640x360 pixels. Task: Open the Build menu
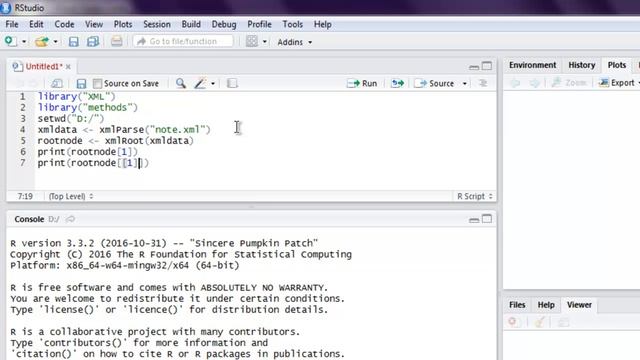[191, 24]
